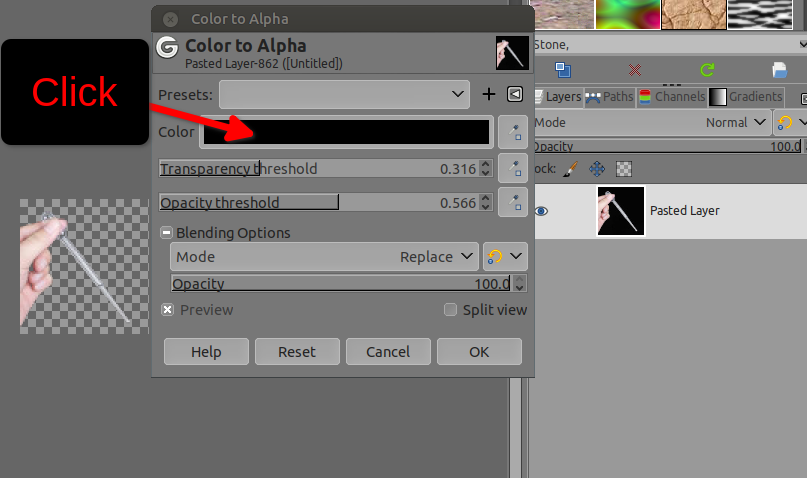Open the Presets dropdown
807x478 pixels.
pos(344,94)
